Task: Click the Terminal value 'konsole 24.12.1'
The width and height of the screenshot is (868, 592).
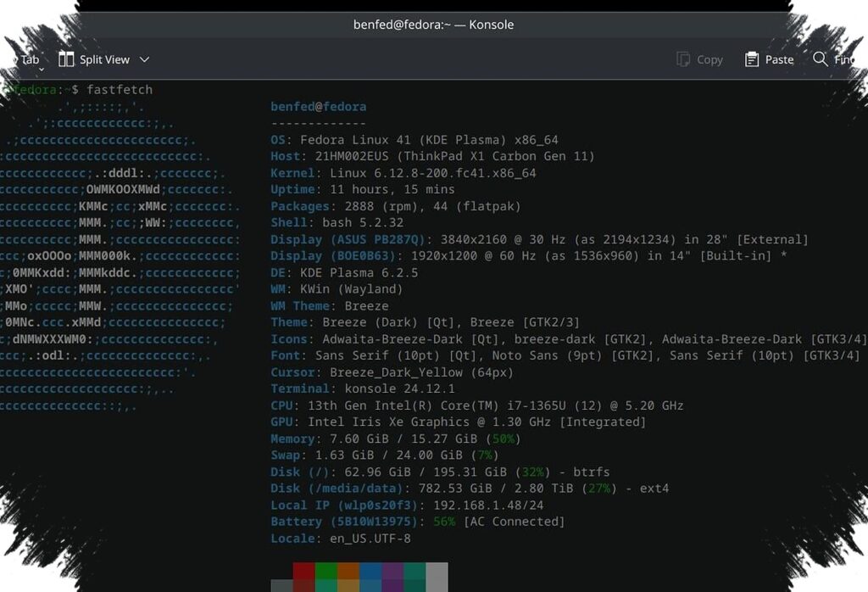Action: 400,388
